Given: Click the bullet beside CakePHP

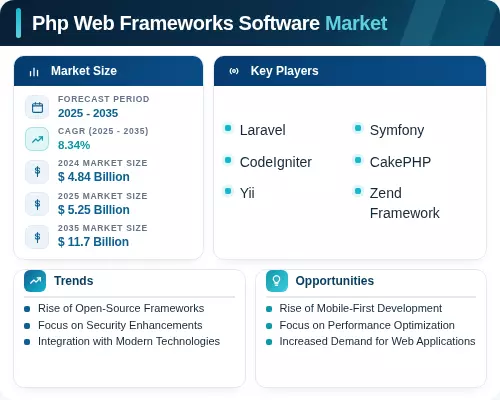Looking at the screenshot, I should pyautogui.click(x=358, y=160).
